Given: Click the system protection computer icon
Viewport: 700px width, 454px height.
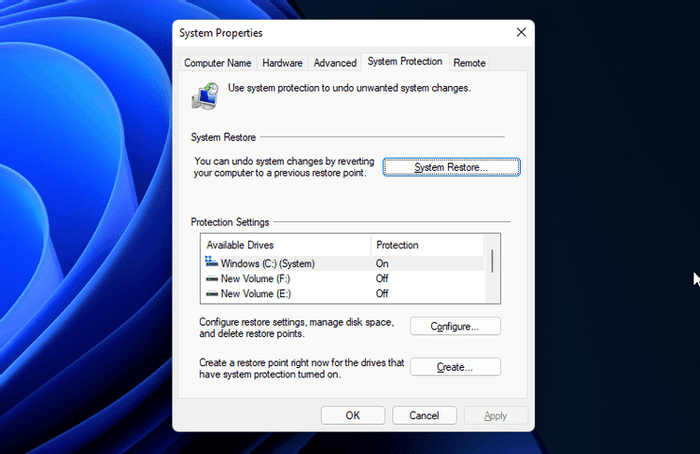Looking at the screenshot, I should tap(205, 96).
